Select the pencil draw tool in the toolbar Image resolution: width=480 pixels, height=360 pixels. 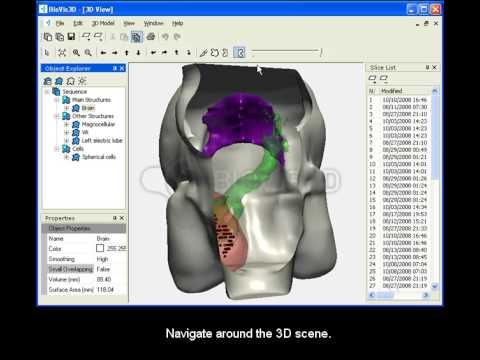coord(203,53)
